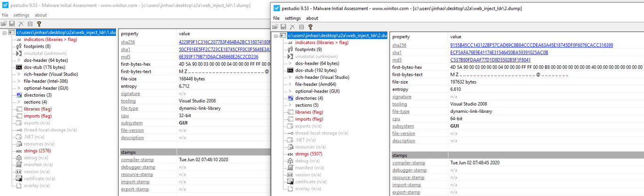The width and height of the screenshot is (644, 196).
Task: Expand the sections (5) arrow in the 2.dump tree
Action: (290, 105)
